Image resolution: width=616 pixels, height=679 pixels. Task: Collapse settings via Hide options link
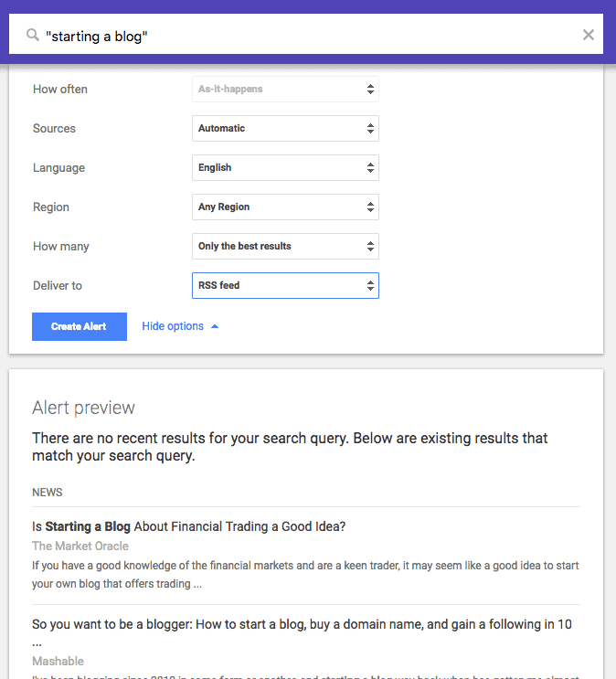[173, 326]
